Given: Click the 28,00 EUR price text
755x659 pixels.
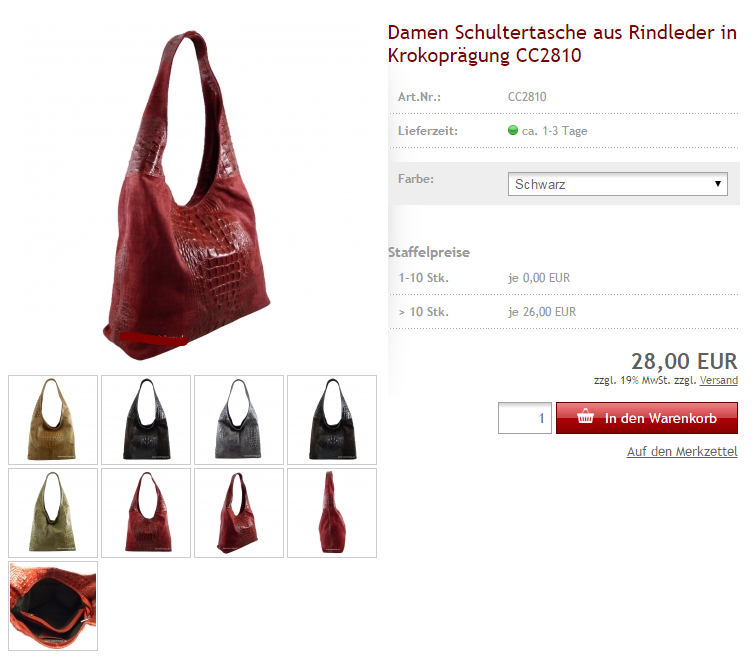Looking at the screenshot, I should 684,361.
